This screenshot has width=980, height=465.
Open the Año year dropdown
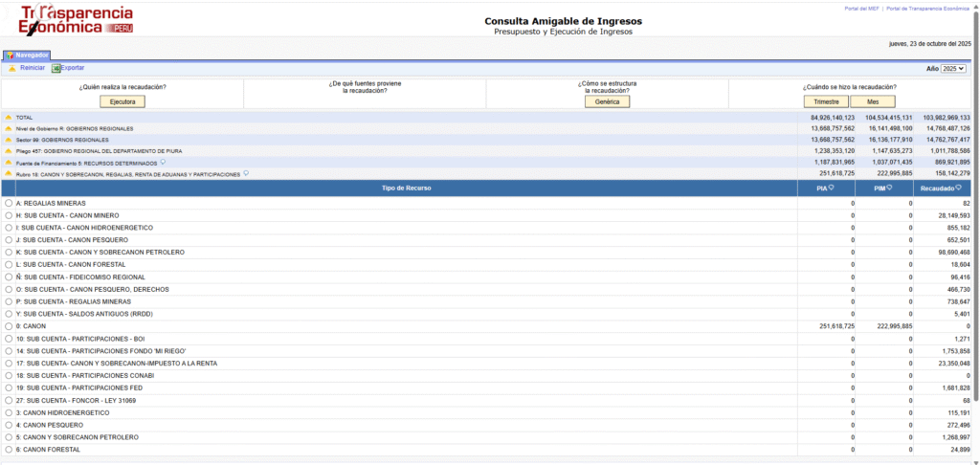pos(954,69)
